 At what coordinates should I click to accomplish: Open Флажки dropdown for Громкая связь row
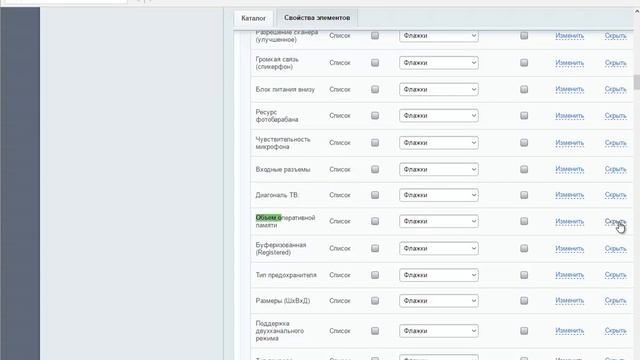coord(439,63)
